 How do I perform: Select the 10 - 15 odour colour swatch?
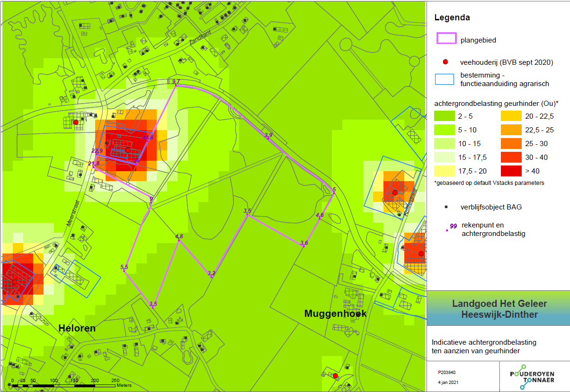pos(445,144)
